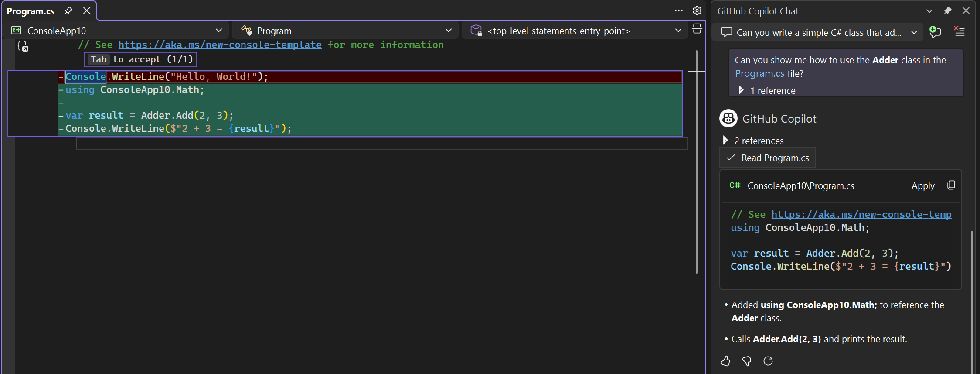Split the editor window with split icon
The image size is (980, 374).
(x=697, y=29)
